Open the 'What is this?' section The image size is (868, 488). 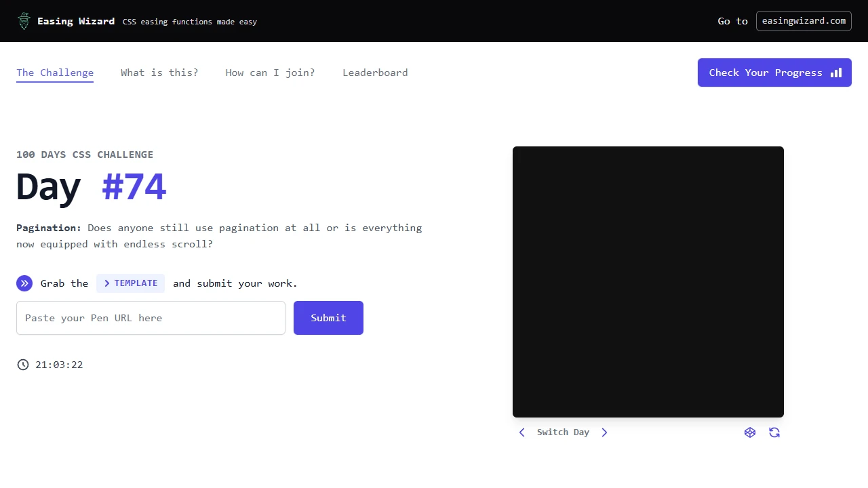tap(159, 73)
